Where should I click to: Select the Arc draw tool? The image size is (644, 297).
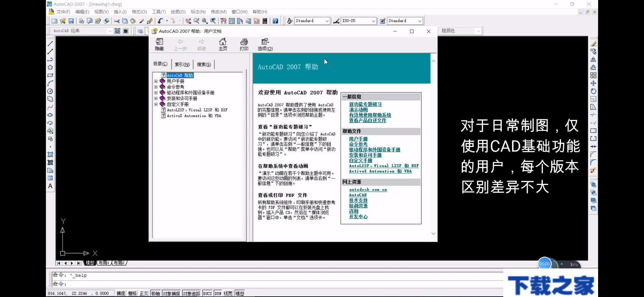[x=50, y=83]
